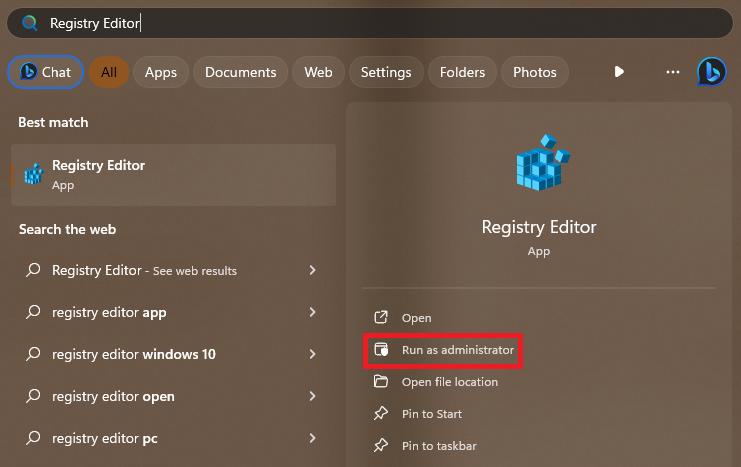Click in the search text field
Viewport: 741px width, 467px height.
[x=400, y=22]
